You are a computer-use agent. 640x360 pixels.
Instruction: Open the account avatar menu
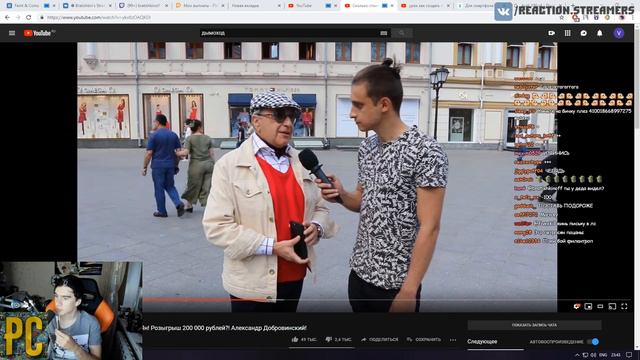(x=619, y=33)
